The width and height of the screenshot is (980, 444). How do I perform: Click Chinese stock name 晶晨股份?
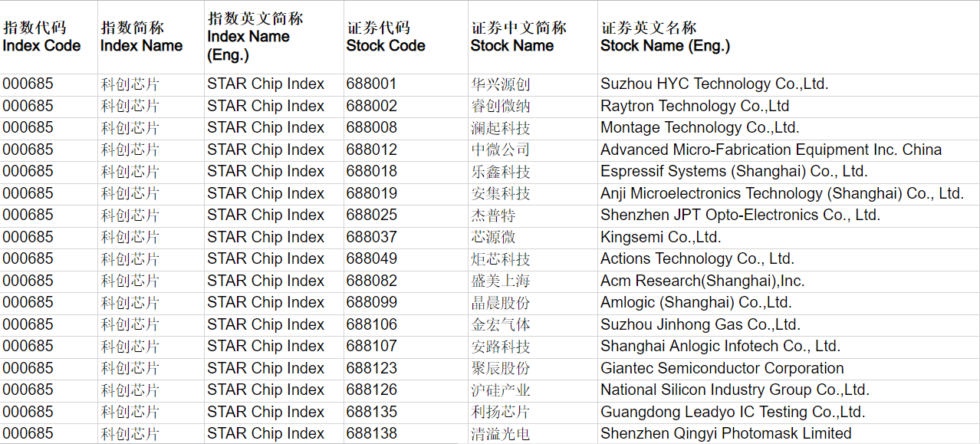click(501, 302)
